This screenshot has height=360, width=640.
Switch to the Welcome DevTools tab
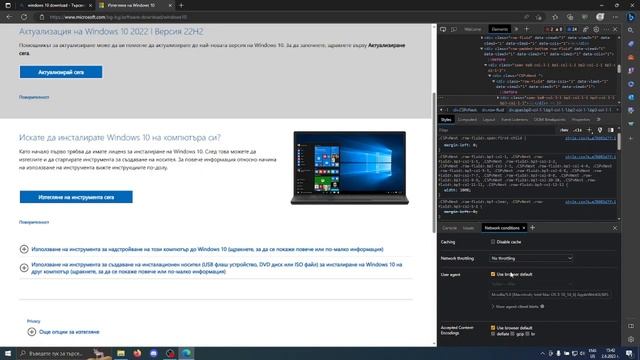pyautogui.click(x=473, y=29)
